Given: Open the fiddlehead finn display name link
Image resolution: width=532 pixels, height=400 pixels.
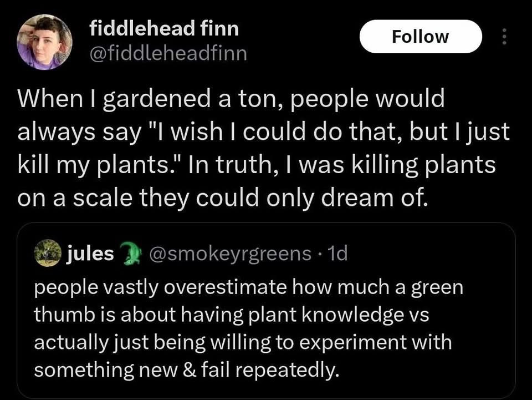Looking at the screenshot, I should 164,29.
